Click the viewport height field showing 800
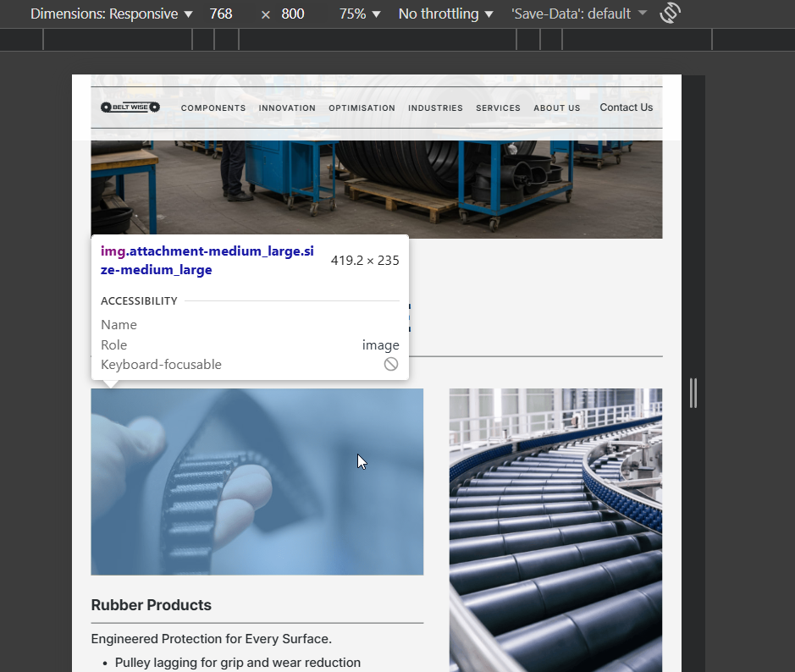The width and height of the screenshot is (795, 672). pyautogui.click(x=293, y=14)
